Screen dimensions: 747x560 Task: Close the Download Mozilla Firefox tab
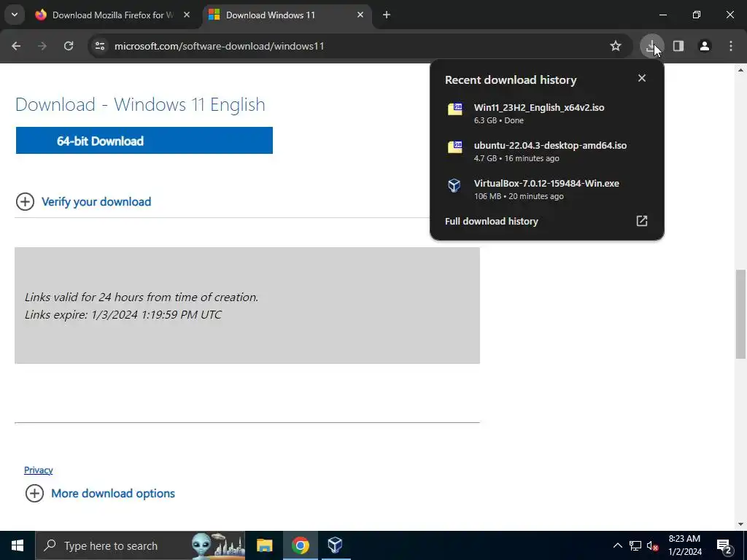click(x=187, y=15)
